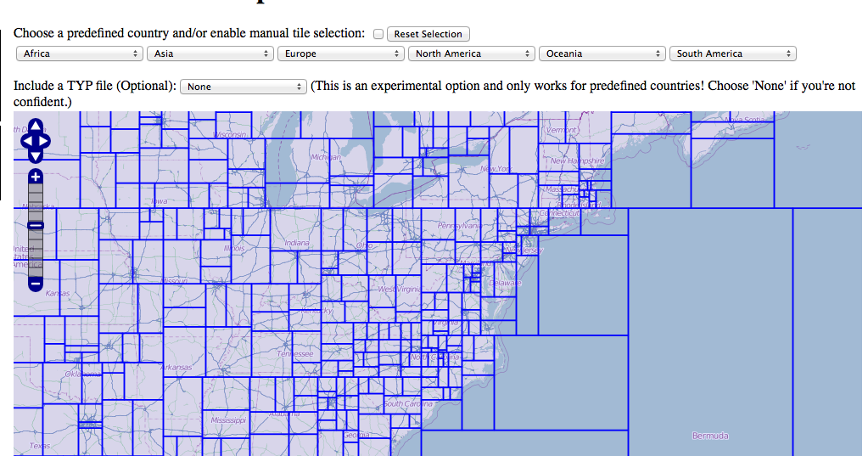Click the New Hampshire label on map
The width and height of the screenshot is (868, 456).
(578, 160)
